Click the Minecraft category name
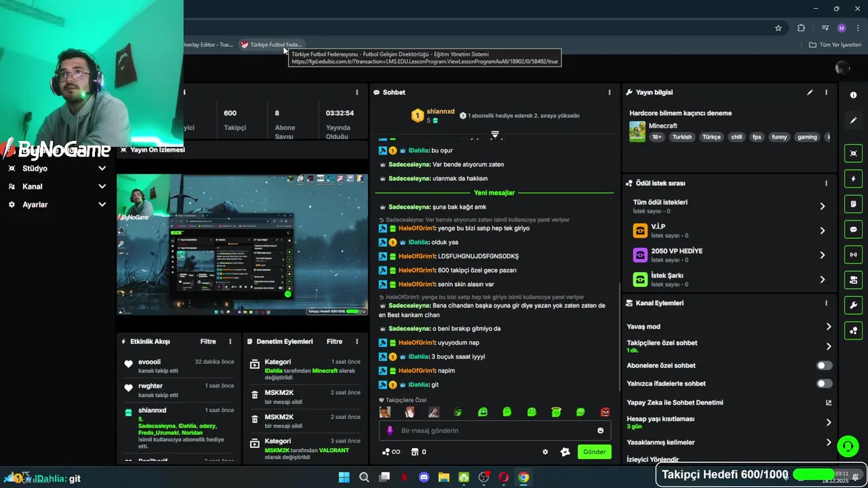This screenshot has width=868, height=488. [663, 126]
